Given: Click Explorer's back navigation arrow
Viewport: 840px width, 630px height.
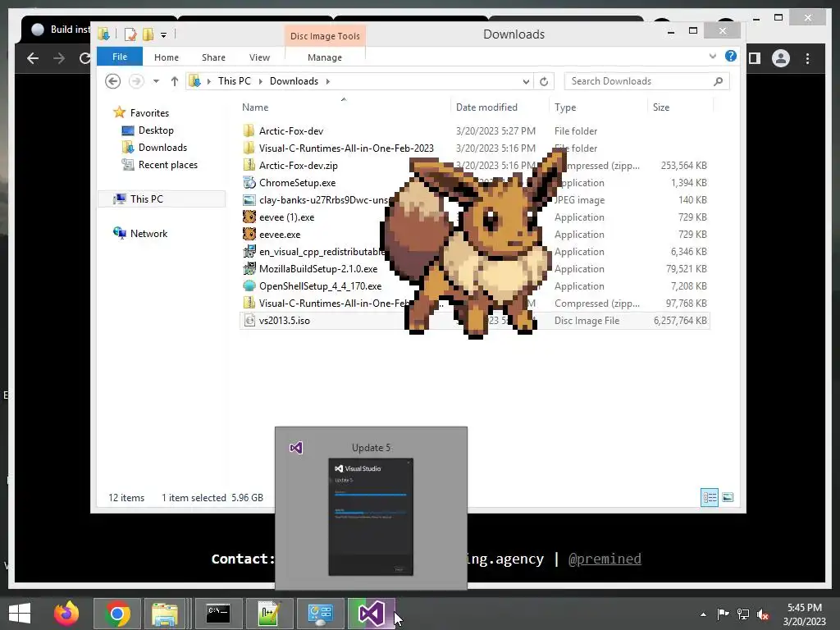Looking at the screenshot, I should tap(112, 81).
